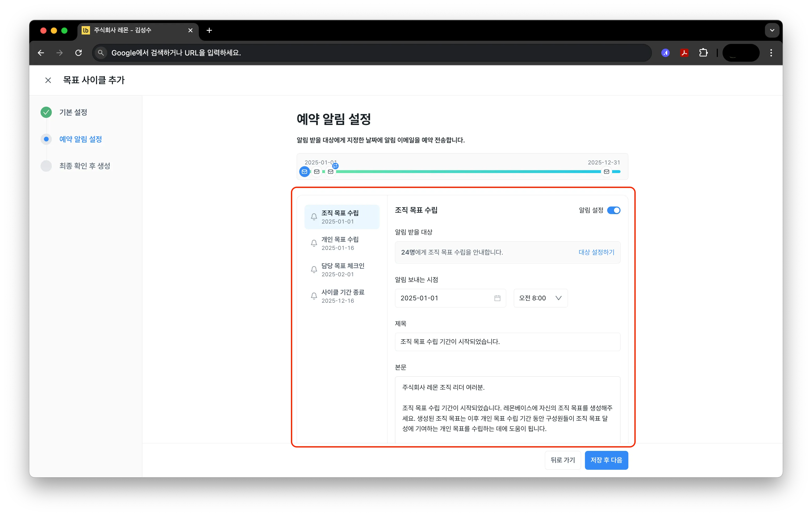The width and height of the screenshot is (812, 516).
Task: Open the browser three-dot menu
Action: (771, 53)
